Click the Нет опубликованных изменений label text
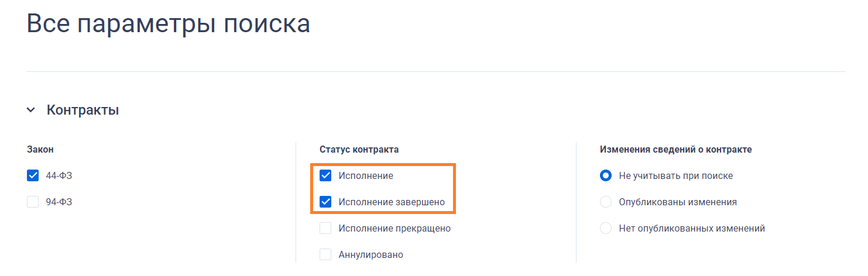Image resolution: width=868 pixels, height=276 pixels. click(x=691, y=228)
